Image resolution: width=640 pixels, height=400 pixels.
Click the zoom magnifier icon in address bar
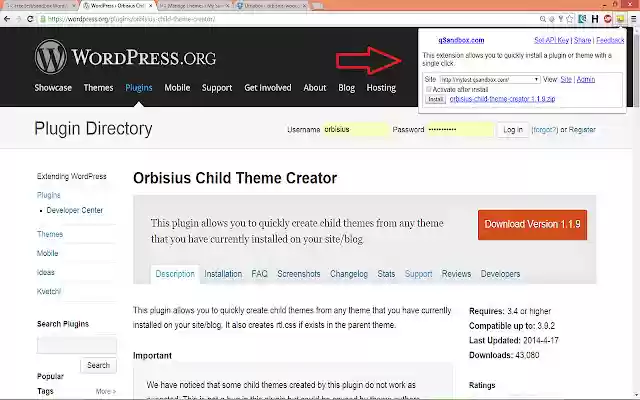pos(542,19)
